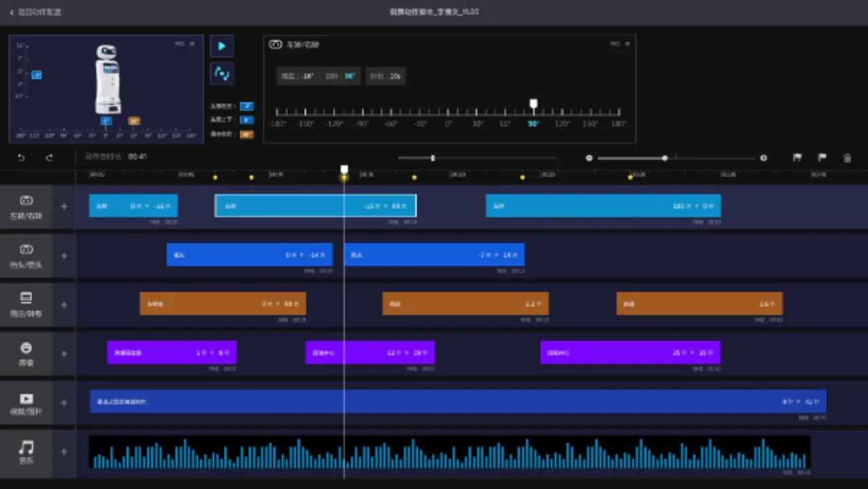Screen dimensions: 868x489
Task: Select the screen-icon track with orange clips
Action: pos(26,298)
